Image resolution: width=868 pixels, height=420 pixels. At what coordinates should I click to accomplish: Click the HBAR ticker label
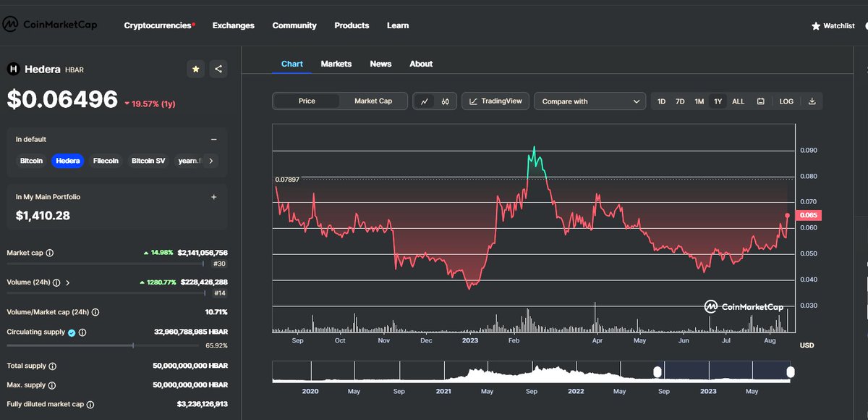[75, 70]
